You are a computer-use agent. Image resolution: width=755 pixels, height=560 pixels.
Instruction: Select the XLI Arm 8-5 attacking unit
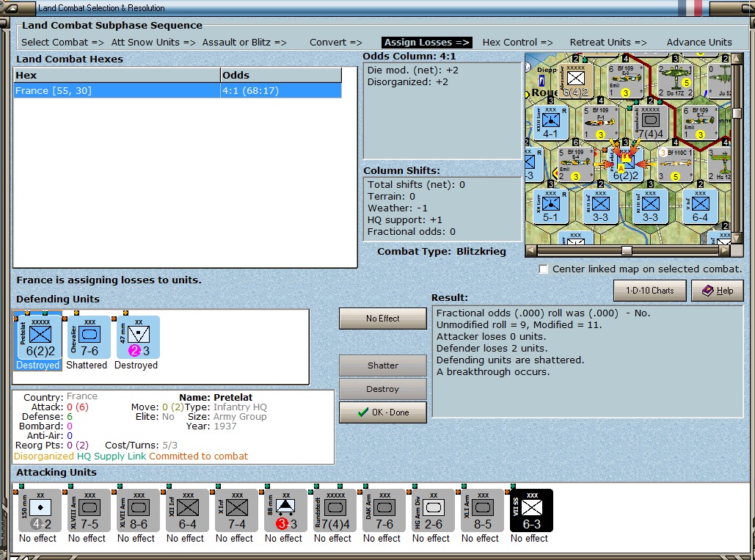pyautogui.click(x=482, y=511)
